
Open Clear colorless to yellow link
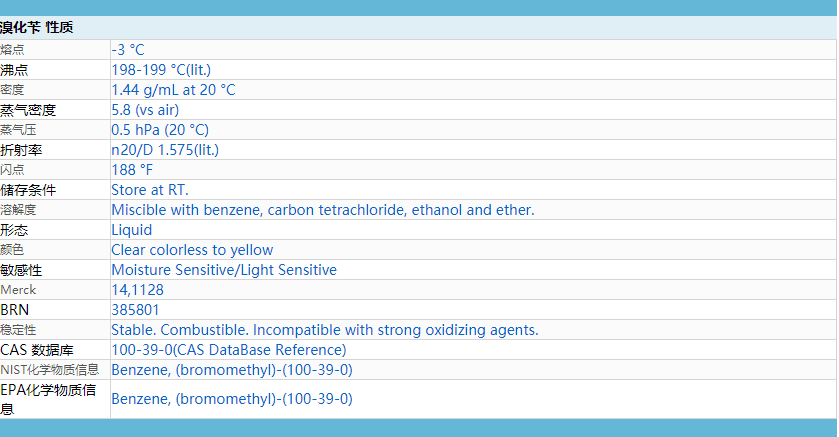(x=192, y=250)
